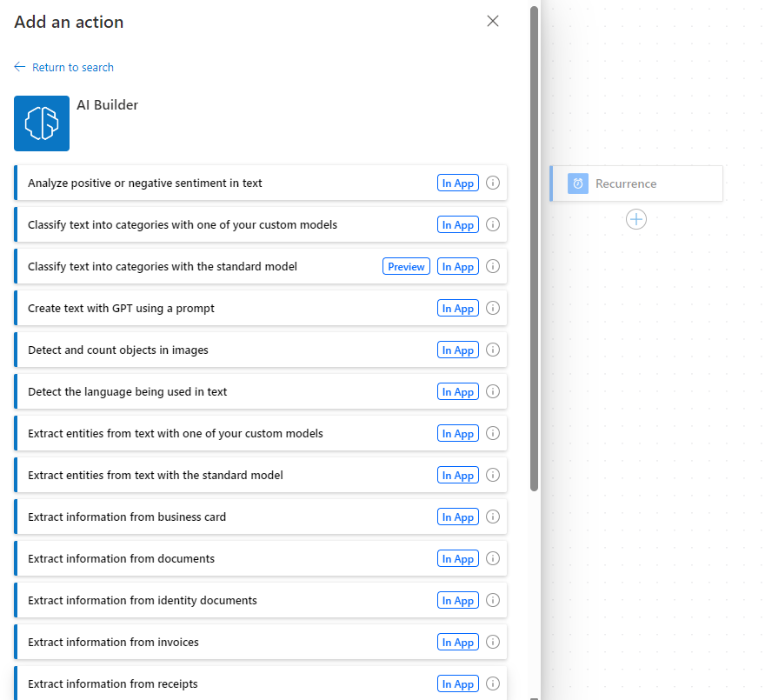
Task: Click In App badge on Detect language row
Action: pos(457,391)
